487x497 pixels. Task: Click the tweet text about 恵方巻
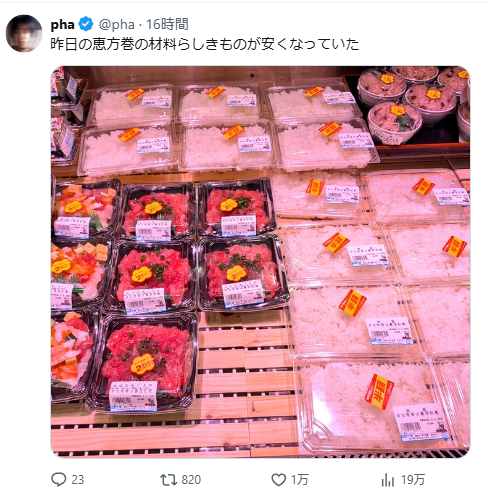(204, 44)
